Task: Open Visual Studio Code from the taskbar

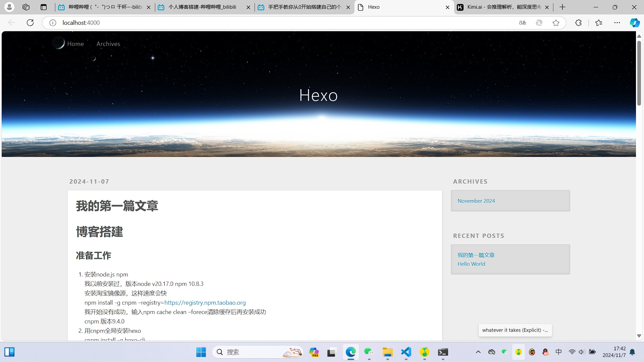Action: [406, 352]
